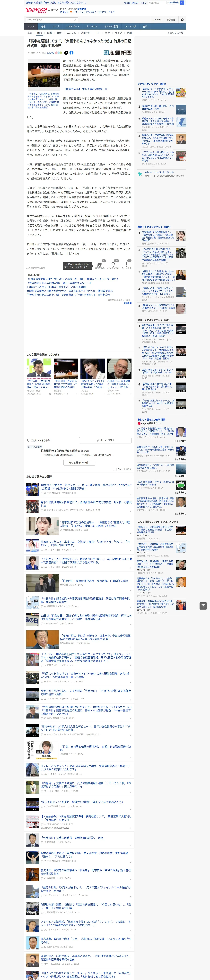Open the 309 comment count bubble beside the date

51,53
